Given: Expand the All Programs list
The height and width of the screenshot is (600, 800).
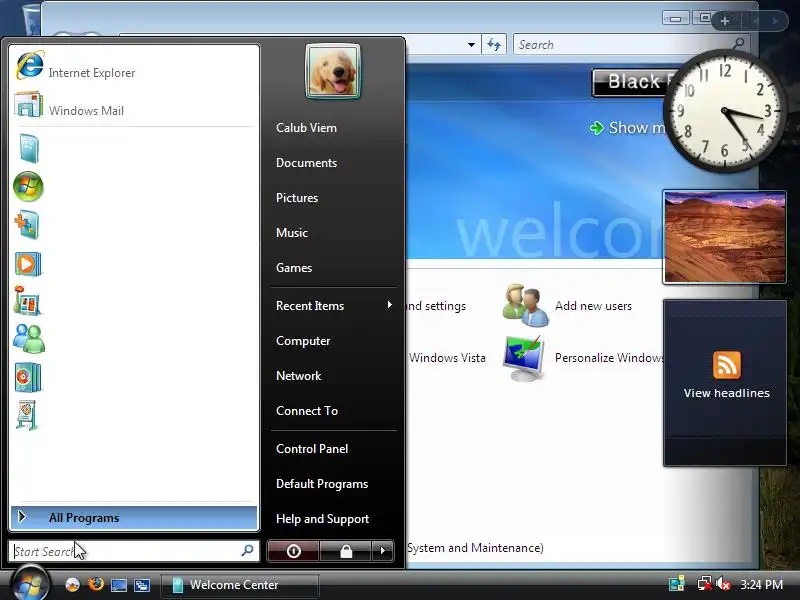Looking at the screenshot, I should point(134,517).
